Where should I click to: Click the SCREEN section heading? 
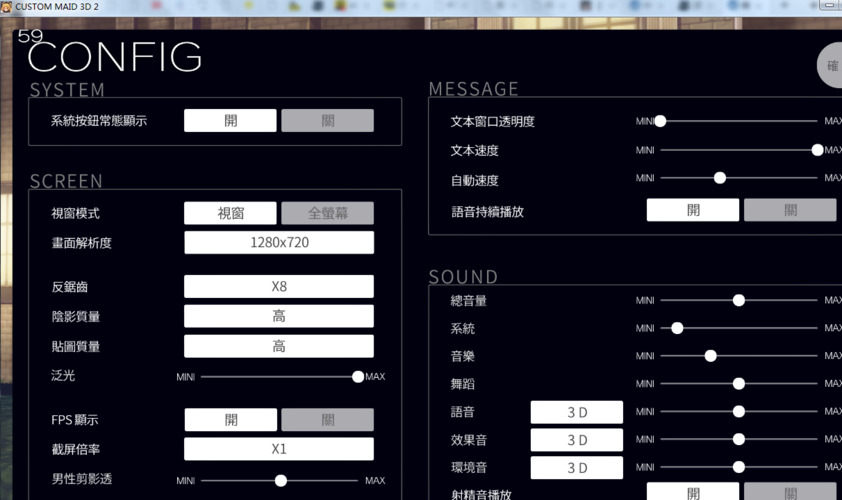(66, 182)
